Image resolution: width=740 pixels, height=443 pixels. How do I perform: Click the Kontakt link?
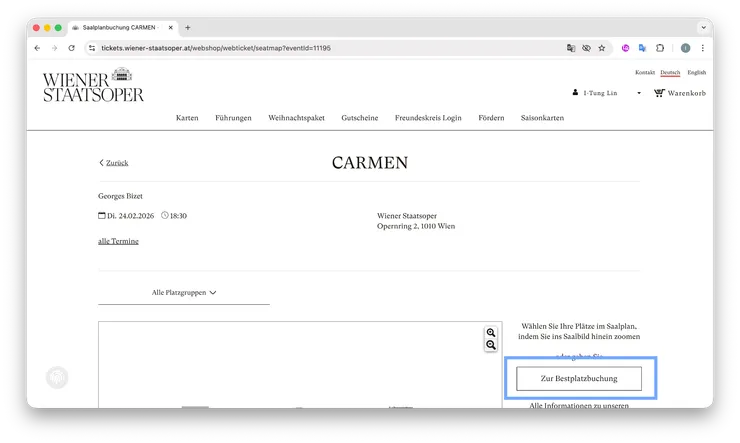(645, 72)
